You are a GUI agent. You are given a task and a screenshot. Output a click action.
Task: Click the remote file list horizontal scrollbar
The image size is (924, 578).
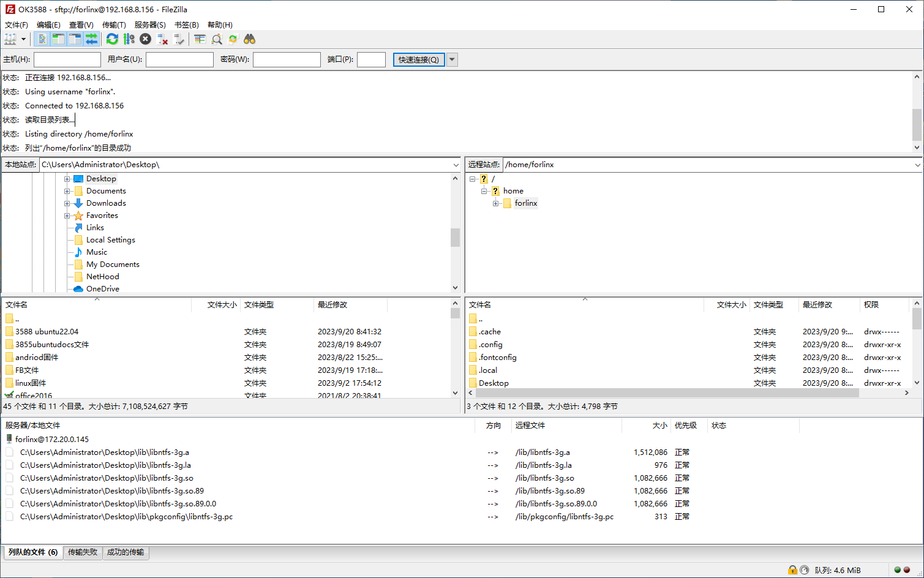667,393
